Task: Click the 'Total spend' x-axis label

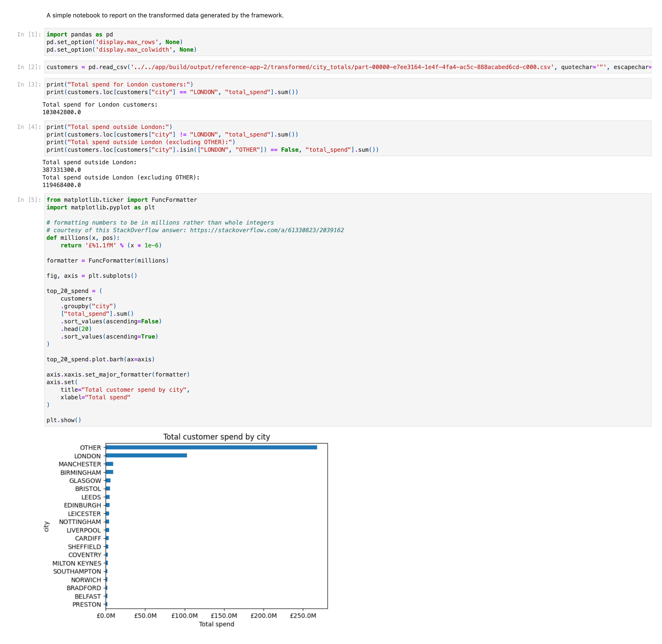Action: [216, 624]
